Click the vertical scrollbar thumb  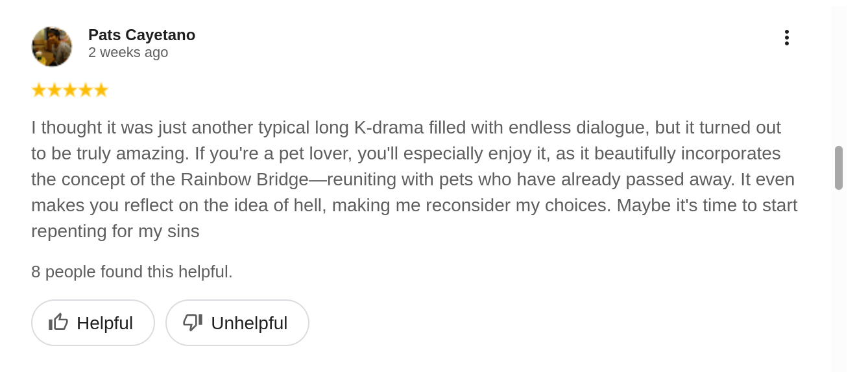pyautogui.click(x=838, y=168)
